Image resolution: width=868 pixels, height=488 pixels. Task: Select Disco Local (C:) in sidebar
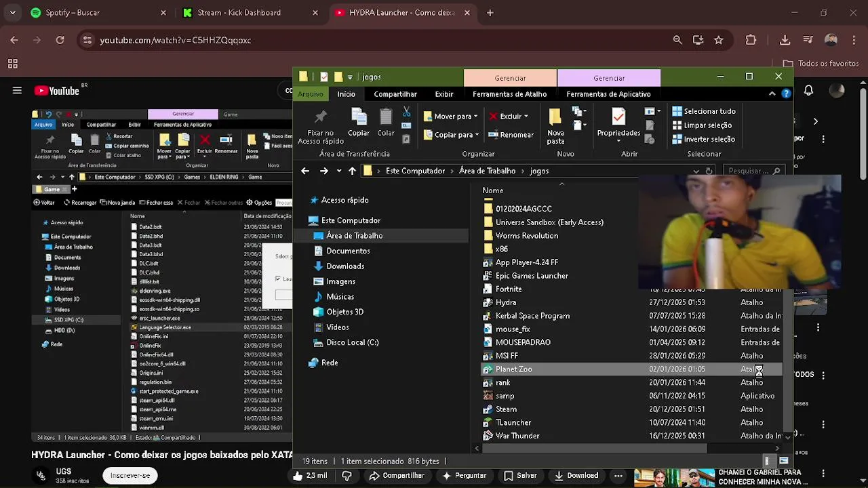click(352, 342)
